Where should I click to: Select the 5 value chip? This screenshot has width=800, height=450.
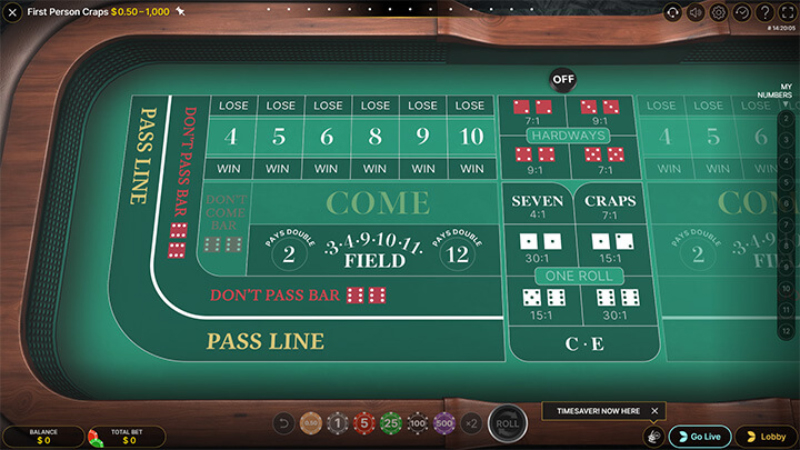[x=364, y=424]
